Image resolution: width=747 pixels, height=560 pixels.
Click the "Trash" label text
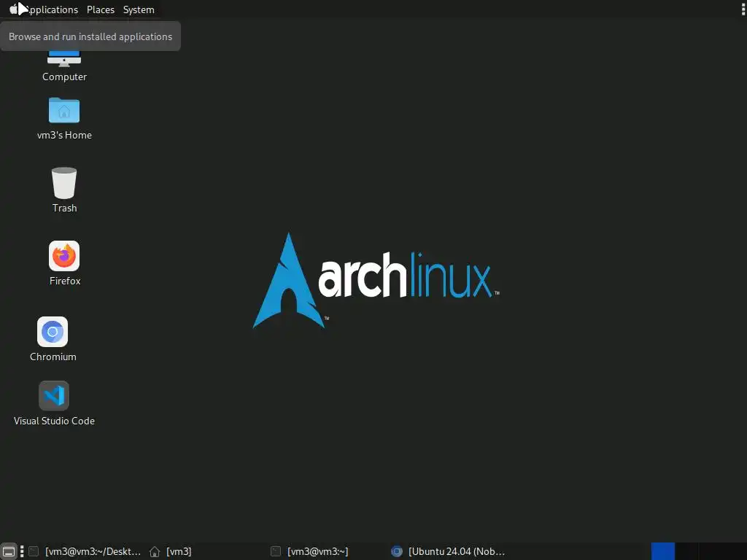[64, 208]
